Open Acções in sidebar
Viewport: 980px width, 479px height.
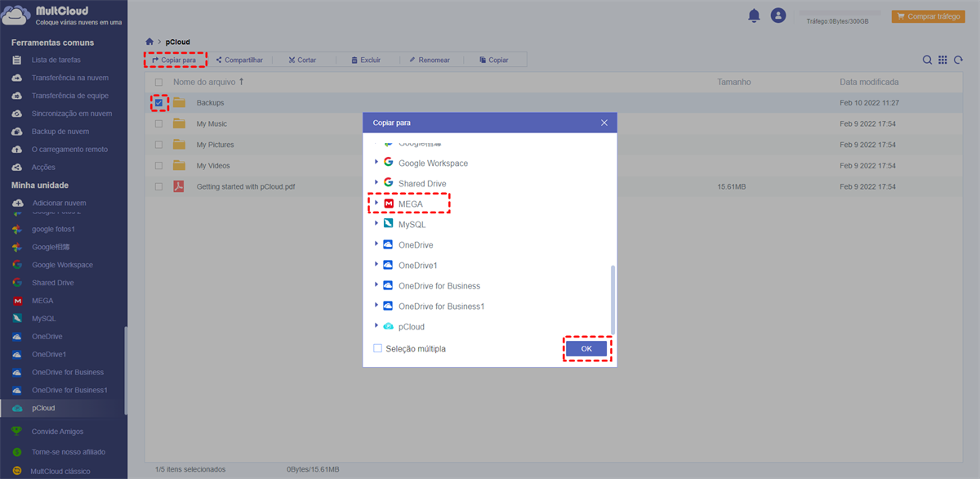(x=43, y=168)
